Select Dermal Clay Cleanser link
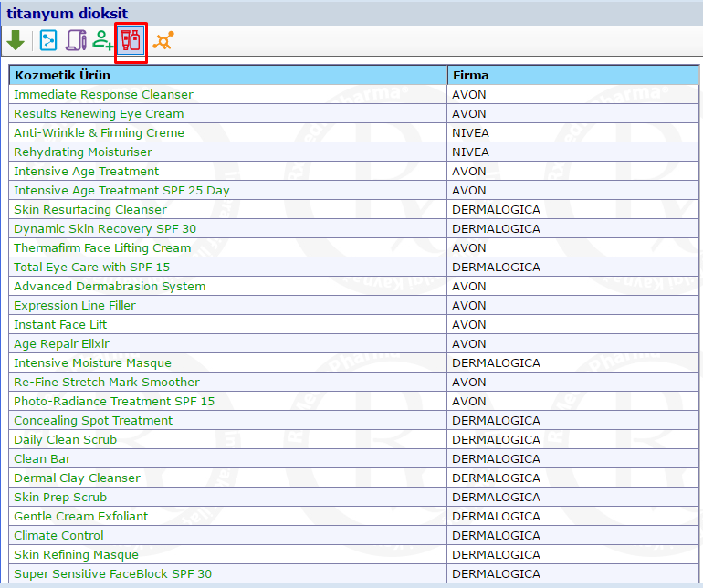 coord(77,478)
